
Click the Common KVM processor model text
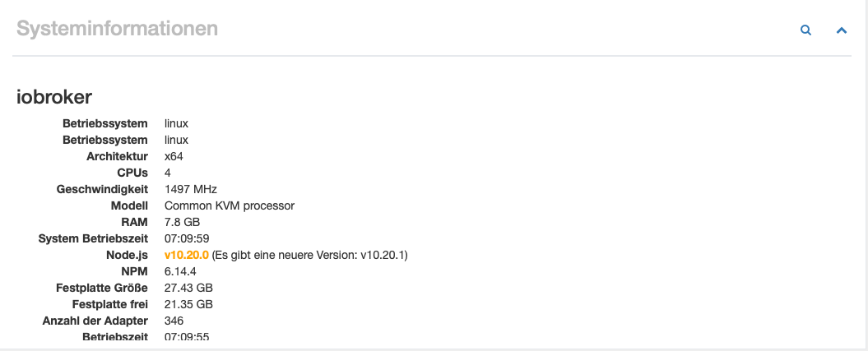[x=230, y=206]
